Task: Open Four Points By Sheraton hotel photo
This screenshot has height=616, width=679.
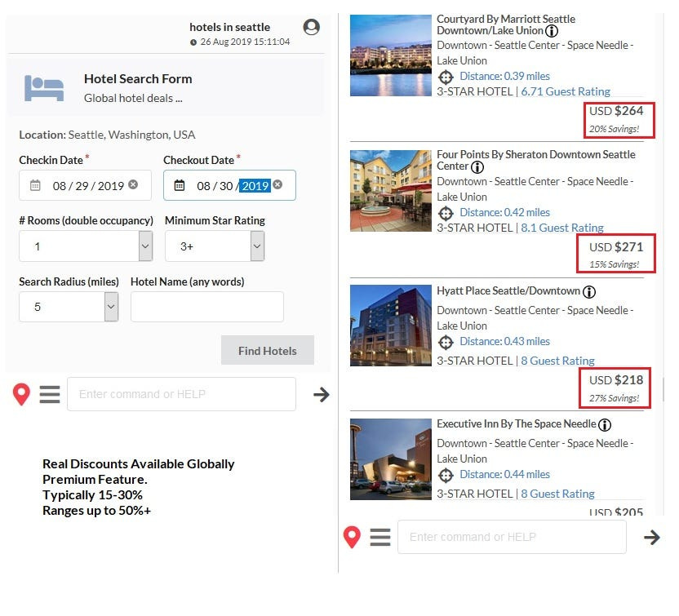Action: pyautogui.click(x=391, y=191)
